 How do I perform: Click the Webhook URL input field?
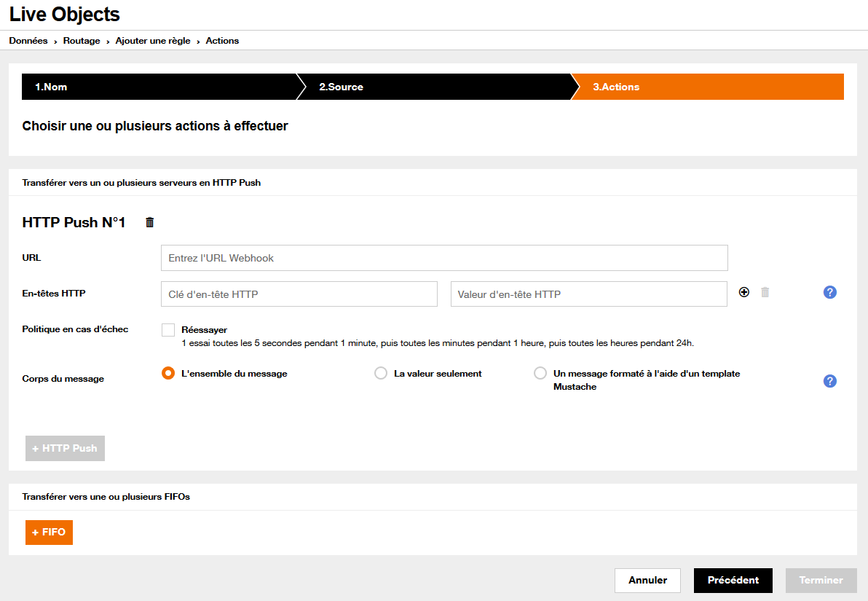click(443, 257)
